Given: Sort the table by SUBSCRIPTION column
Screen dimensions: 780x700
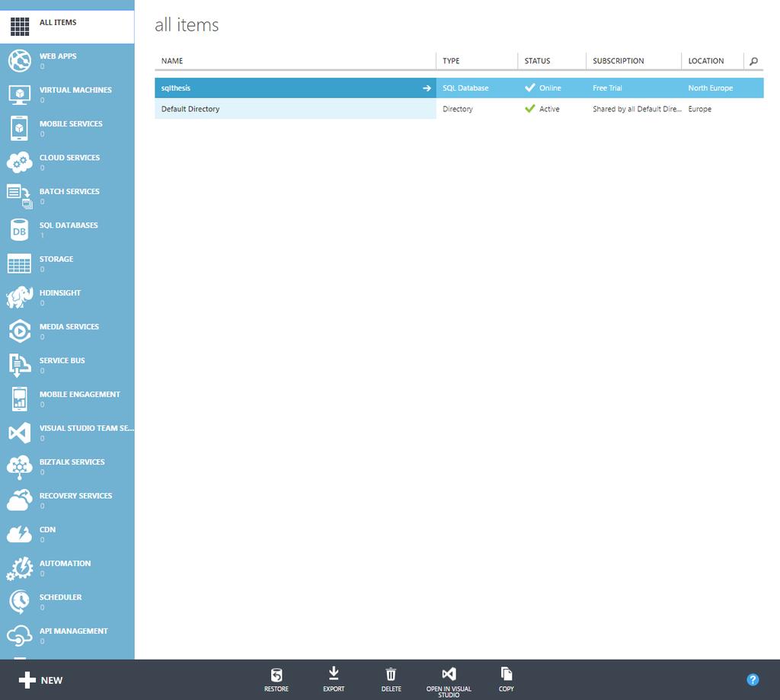Looking at the screenshot, I should pos(619,61).
